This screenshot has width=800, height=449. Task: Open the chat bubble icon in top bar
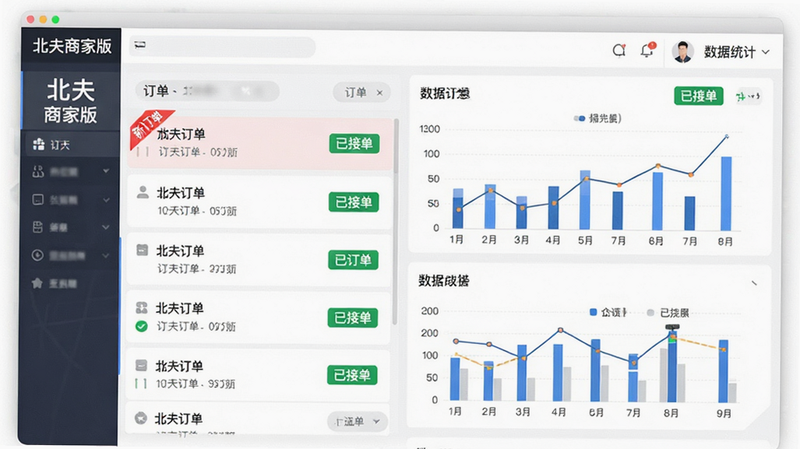pyautogui.click(x=619, y=51)
